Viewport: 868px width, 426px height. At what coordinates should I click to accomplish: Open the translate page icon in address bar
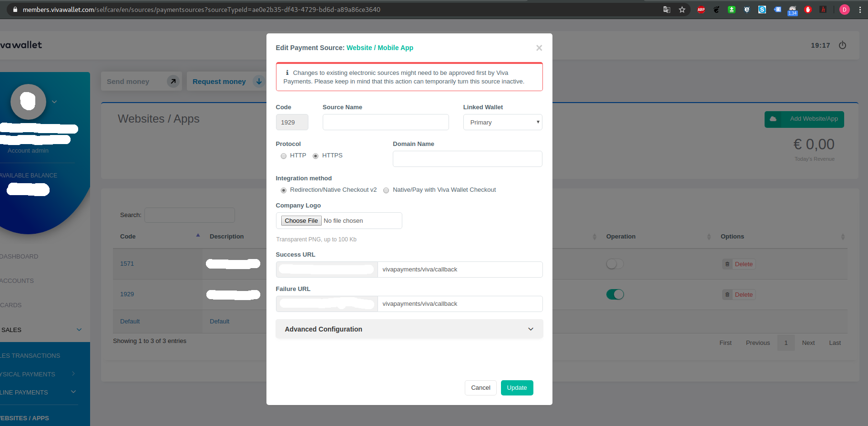click(x=667, y=10)
